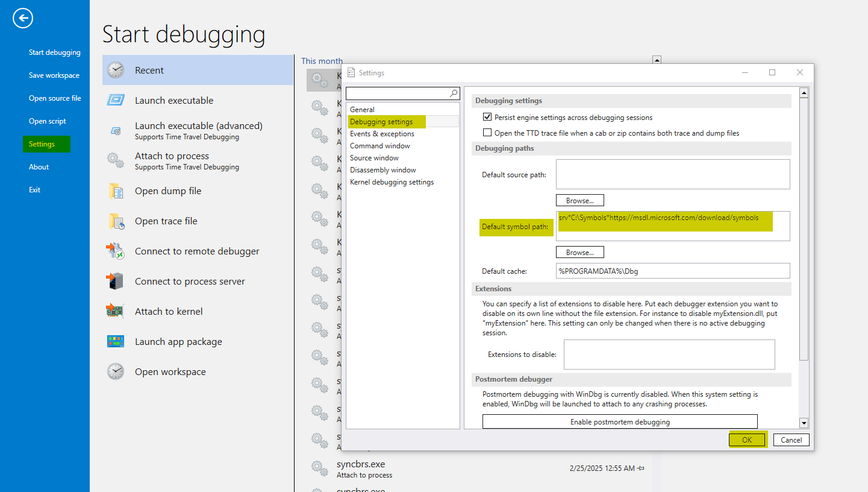The image size is (868, 492).
Task: Open Settings in the blue sidebar
Action: [46, 144]
